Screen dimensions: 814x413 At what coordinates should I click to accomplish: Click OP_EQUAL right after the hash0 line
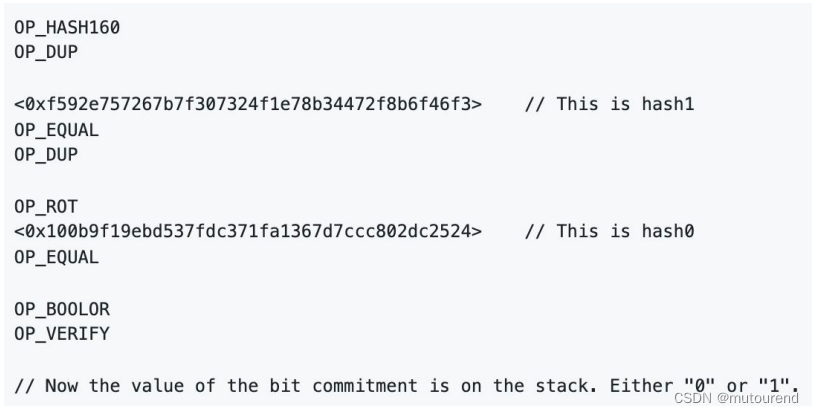(56, 257)
